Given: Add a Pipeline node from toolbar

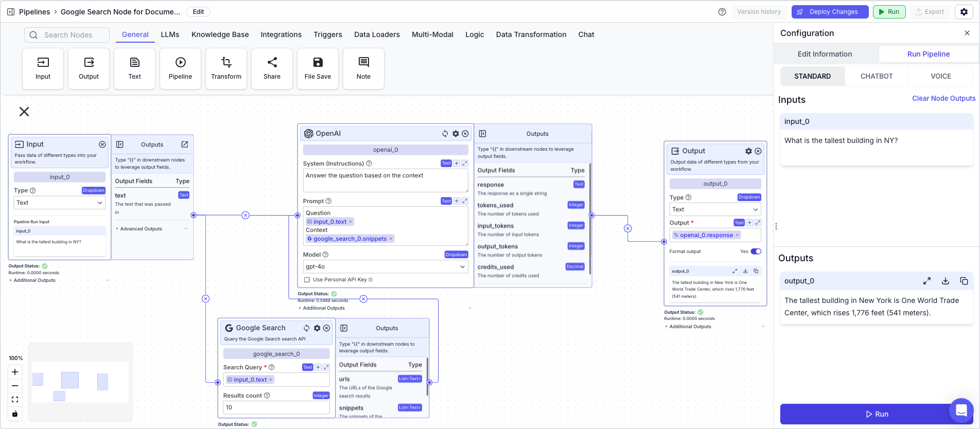Looking at the screenshot, I should pyautogui.click(x=180, y=68).
